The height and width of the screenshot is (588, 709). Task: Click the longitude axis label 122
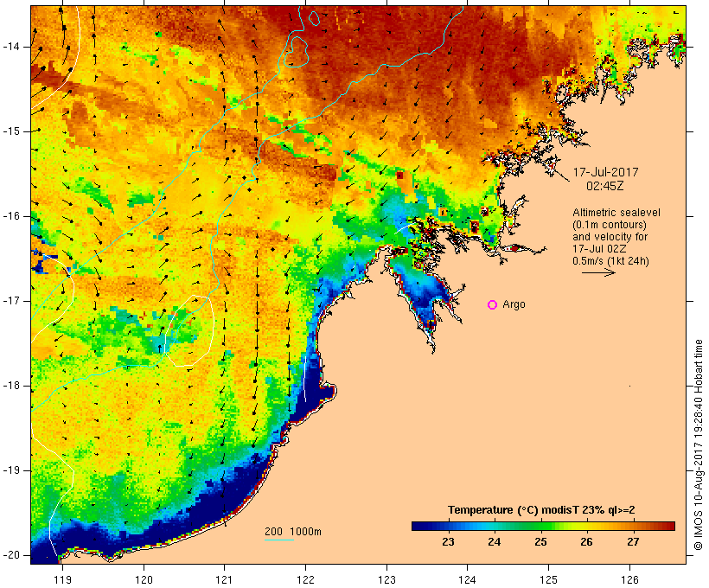[x=306, y=580]
